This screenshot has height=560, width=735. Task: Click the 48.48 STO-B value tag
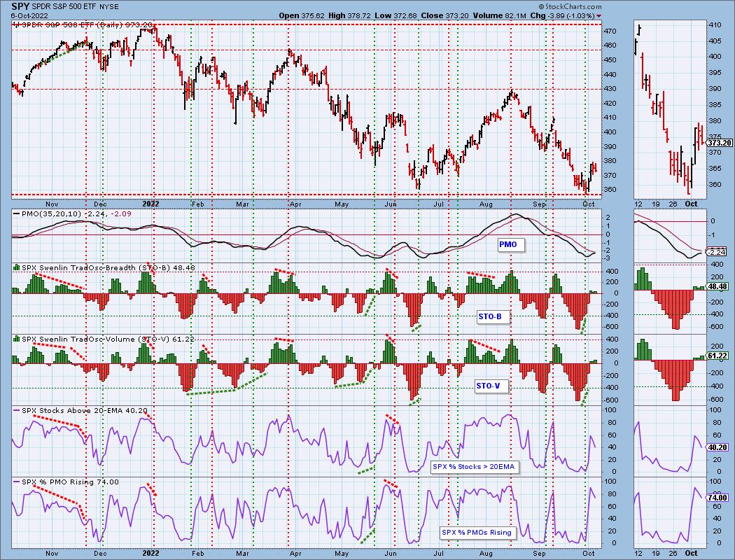pos(717,287)
